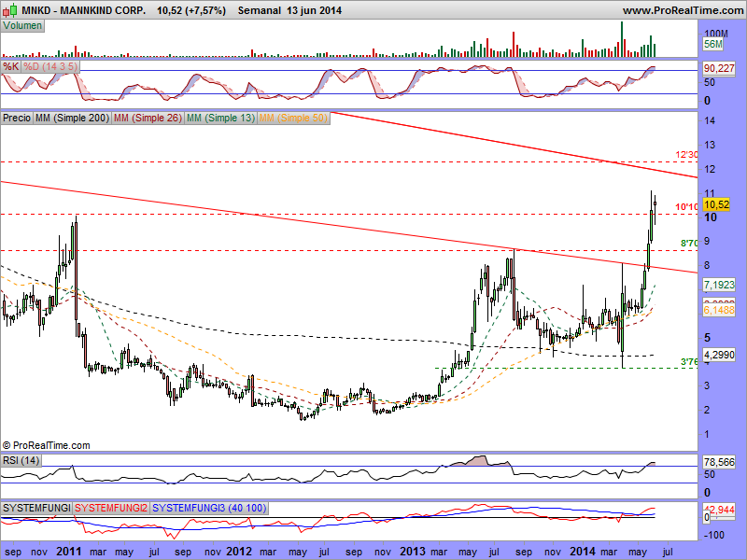Click 2011 on the time axis

coord(69,552)
